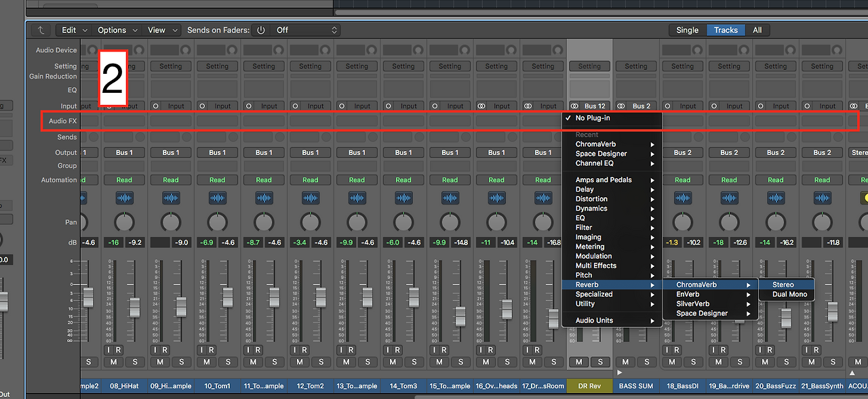Open the Edit dropdown in the mixer
The width and height of the screenshot is (868, 399).
pos(75,30)
